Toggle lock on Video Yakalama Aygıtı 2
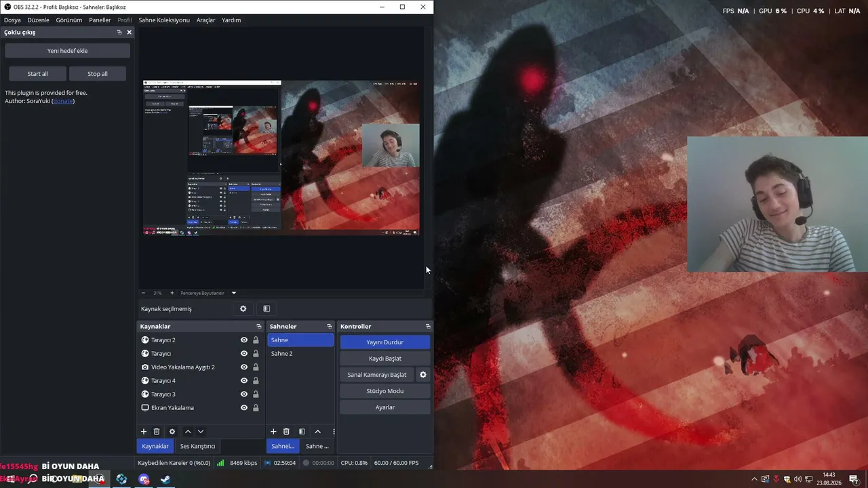 256,367
